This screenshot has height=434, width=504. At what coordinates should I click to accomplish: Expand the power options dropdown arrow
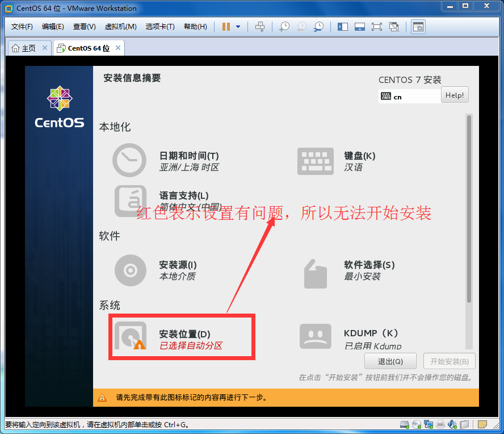[x=238, y=27]
